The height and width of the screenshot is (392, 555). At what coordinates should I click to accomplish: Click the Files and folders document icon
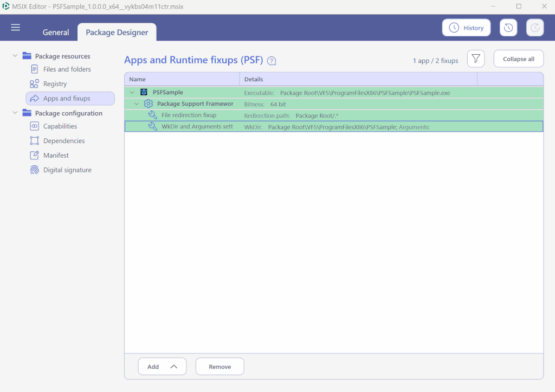(34, 69)
